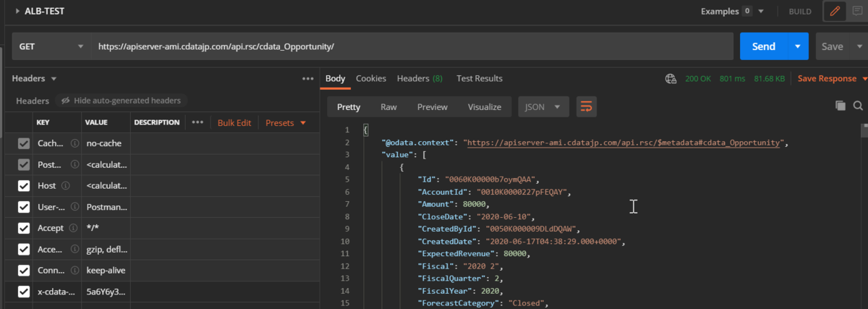Open the Send button dropdown arrow

tap(798, 46)
